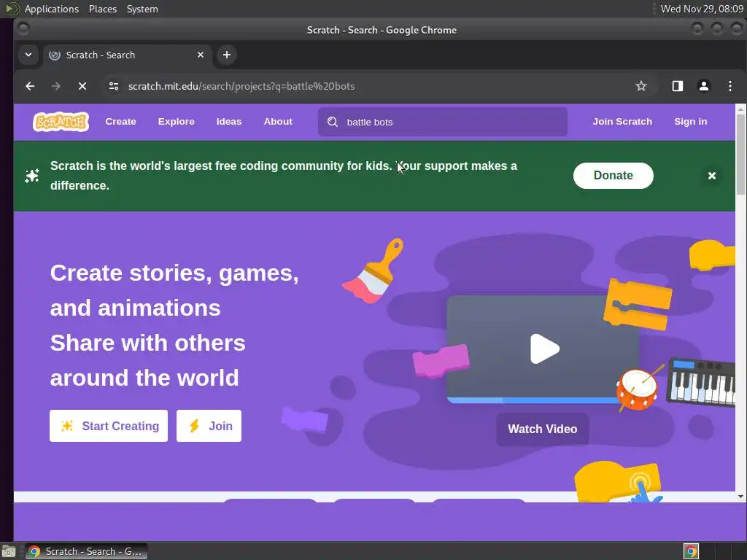Viewport: 747px width, 560px height.
Task: Open the Applications menu
Action: (52, 9)
